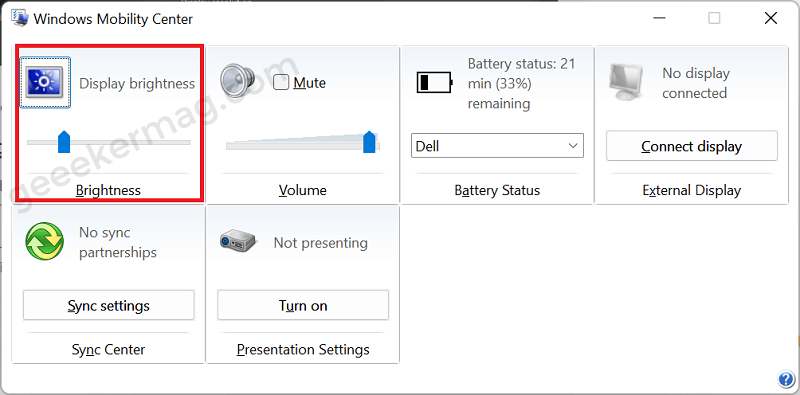800x395 pixels.
Task: Tick the Mute checkbox
Action: click(281, 82)
